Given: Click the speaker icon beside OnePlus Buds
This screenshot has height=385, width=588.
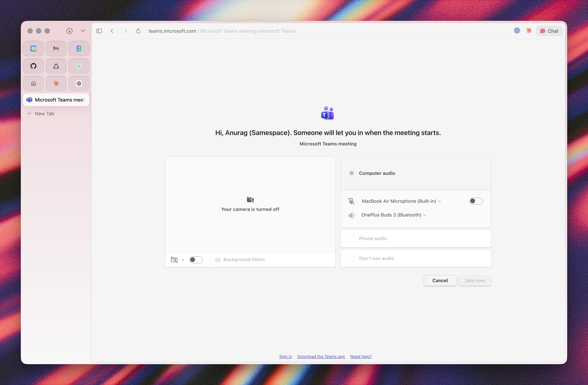Looking at the screenshot, I should click(352, 215).
